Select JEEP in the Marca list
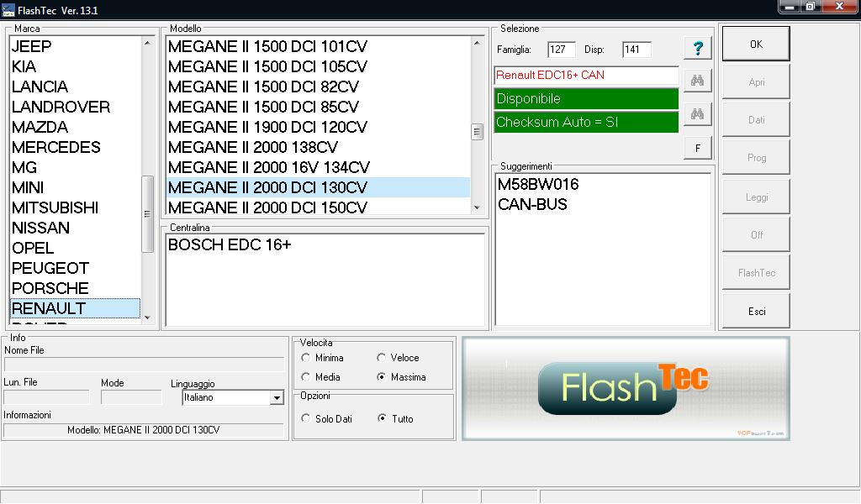Image resolution: width=861 pixels, height=504 pixels. [75, 46]
